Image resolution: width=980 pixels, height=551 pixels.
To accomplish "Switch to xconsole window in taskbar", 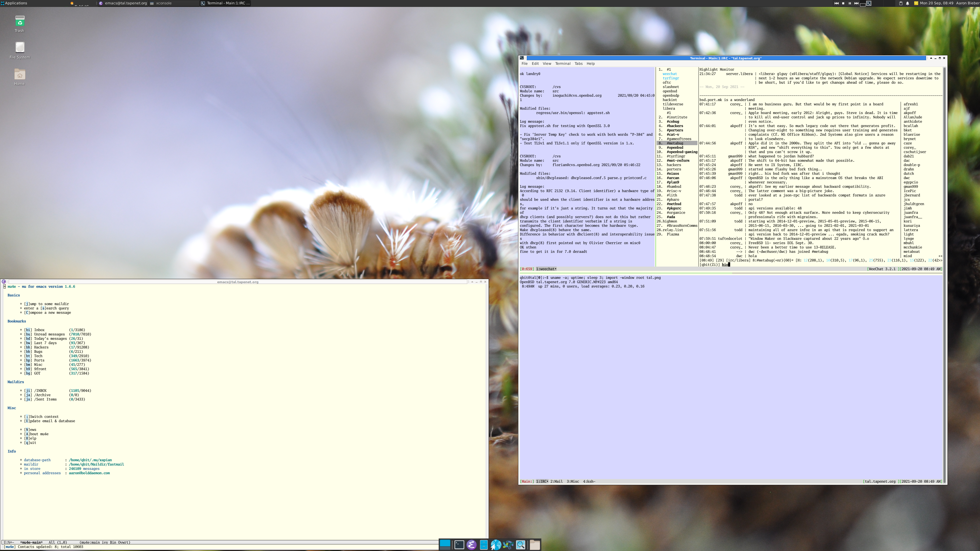I will 164,3.
